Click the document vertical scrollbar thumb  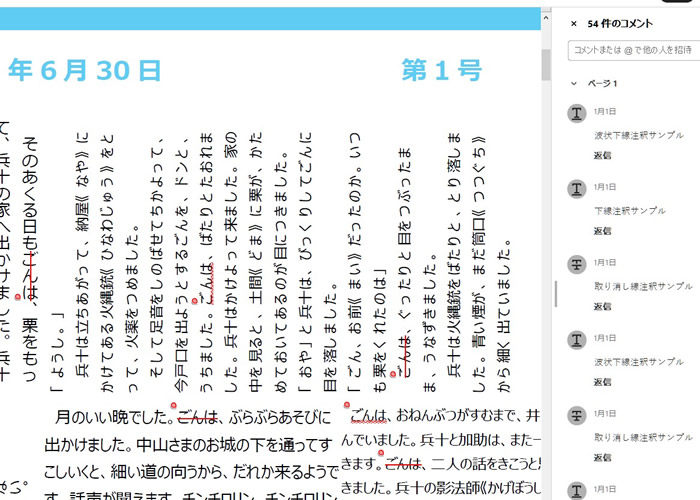coord(546,65)
